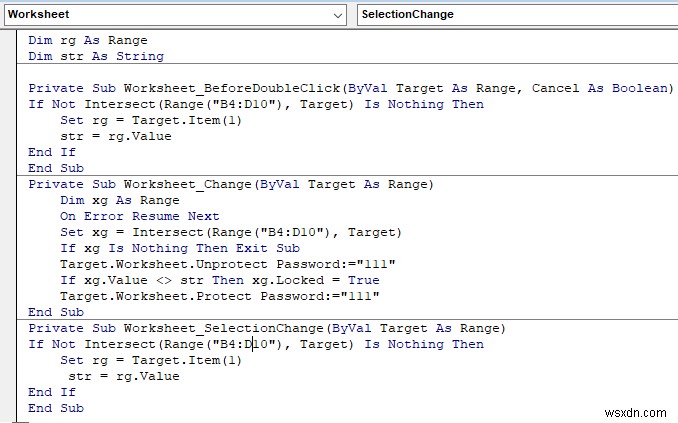Viewport: 678px width, 423px height.
Task: Click the first 'Set rg = Target.Item(1)' line
Action: pyautogui.click(x=151, y=120)
